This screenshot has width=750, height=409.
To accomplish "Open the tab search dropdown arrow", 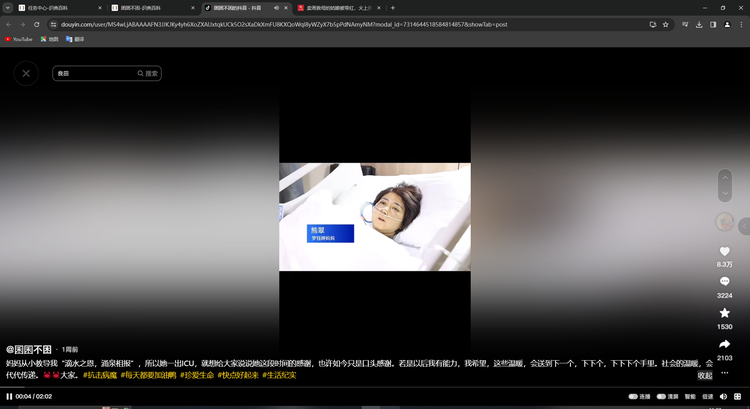I will tap(8, 8).
